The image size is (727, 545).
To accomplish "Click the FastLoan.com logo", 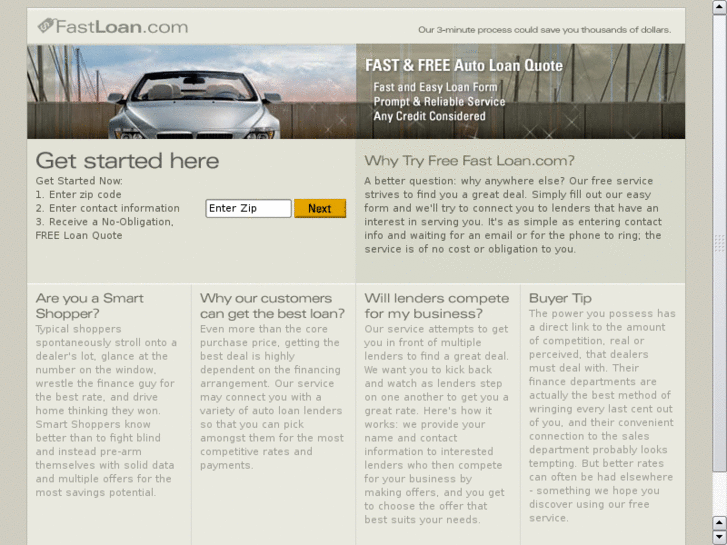I will click(113, 26).
